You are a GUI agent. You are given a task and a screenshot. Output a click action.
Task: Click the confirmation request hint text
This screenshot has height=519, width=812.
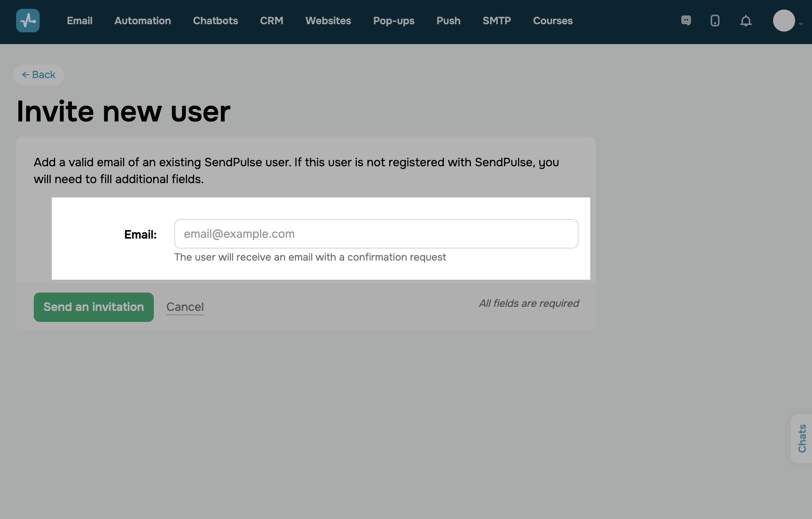[x=310, y=257]
